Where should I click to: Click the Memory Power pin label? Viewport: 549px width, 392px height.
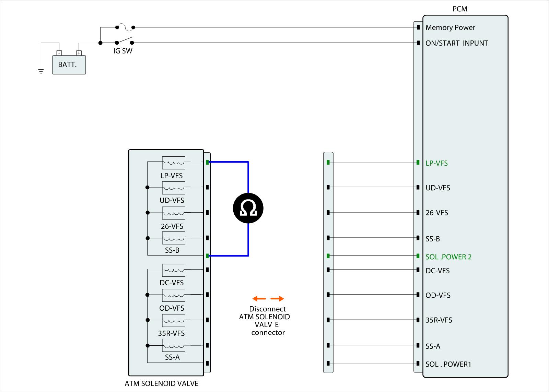click(x=450, y=27)
